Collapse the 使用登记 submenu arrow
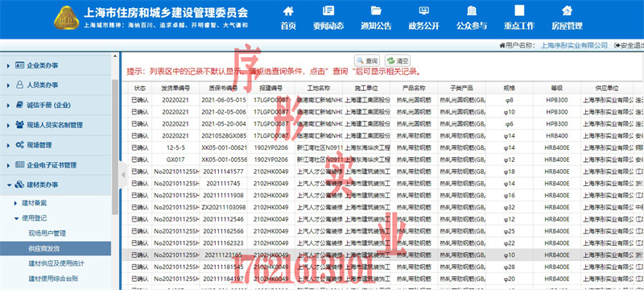644x290 pixels. 15,218
